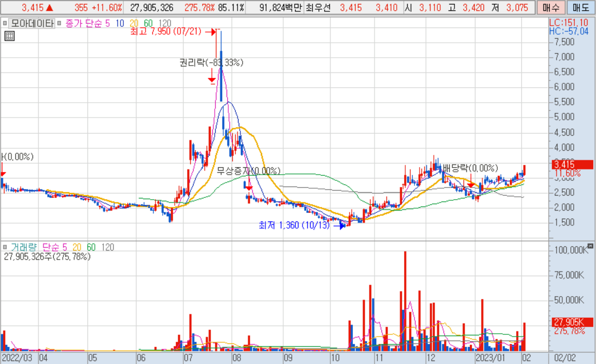Click the 11 month label on the date axis
This screenshot has width=596, height=364.
379,358
